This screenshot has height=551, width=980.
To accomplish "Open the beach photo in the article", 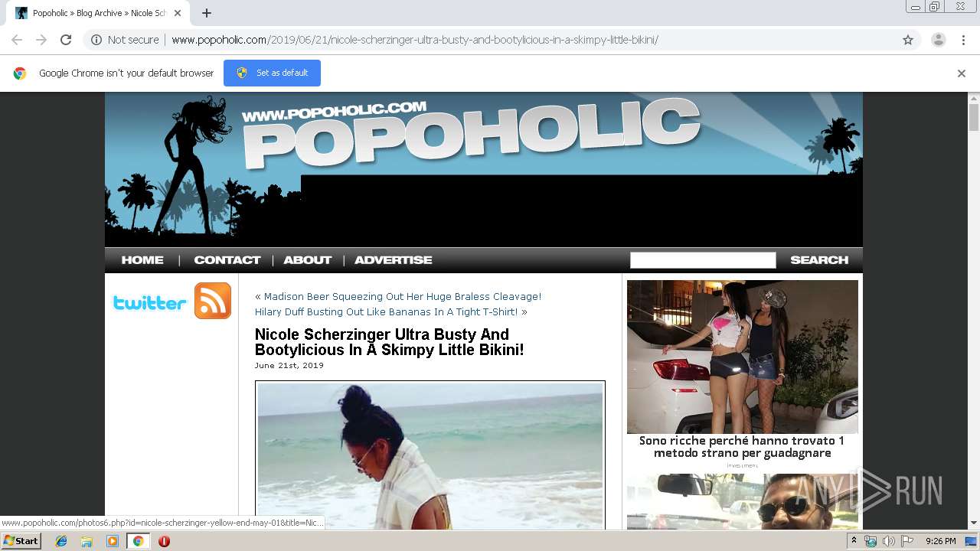I will click(430, 456).
